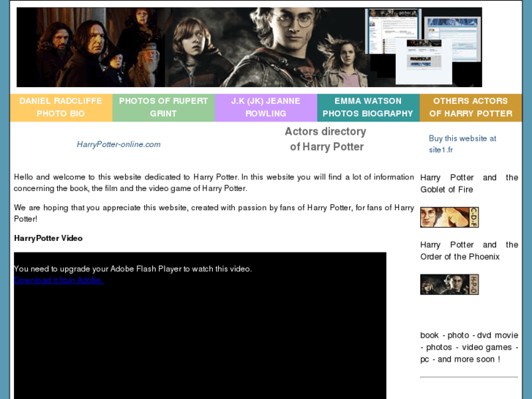Open the Goblet of Fire C-D-F thumbnail
The width and height of the screenshot is (532, 399).
[x=449, y=217]
